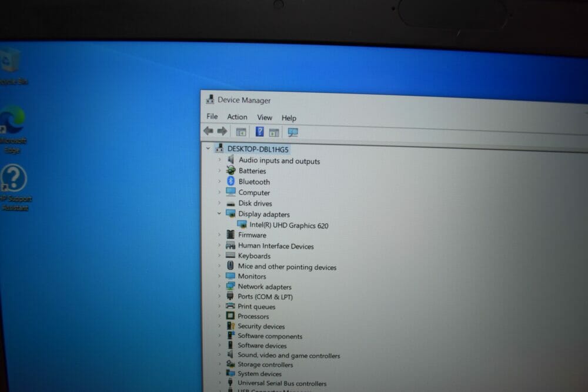The image size is (588, 392).
Task: Expand the Computer category arrow
Action: point(219,192)
